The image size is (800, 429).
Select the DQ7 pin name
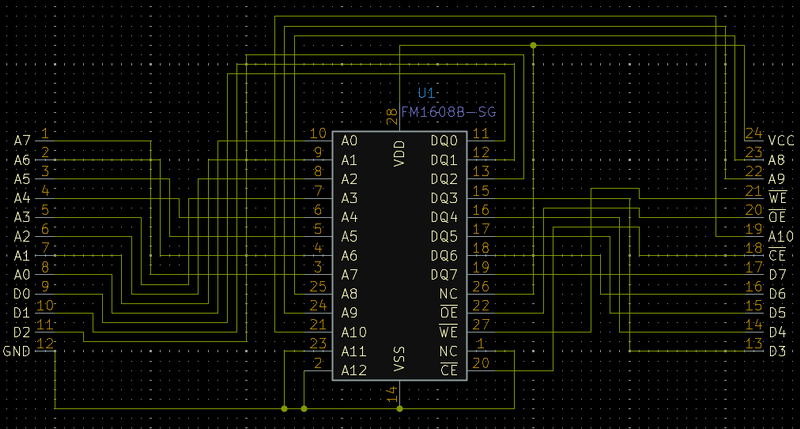pyautogui.click(x=444, y=274)
